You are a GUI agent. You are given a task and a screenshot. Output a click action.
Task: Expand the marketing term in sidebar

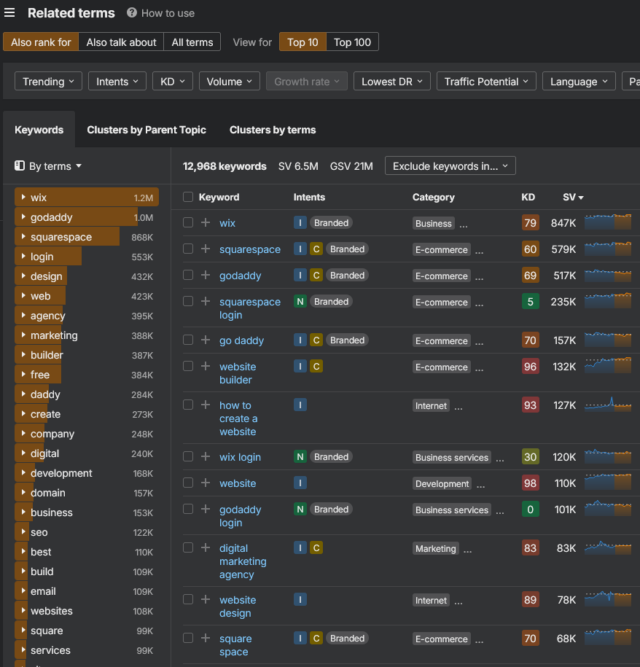click(x=23, y=335)
